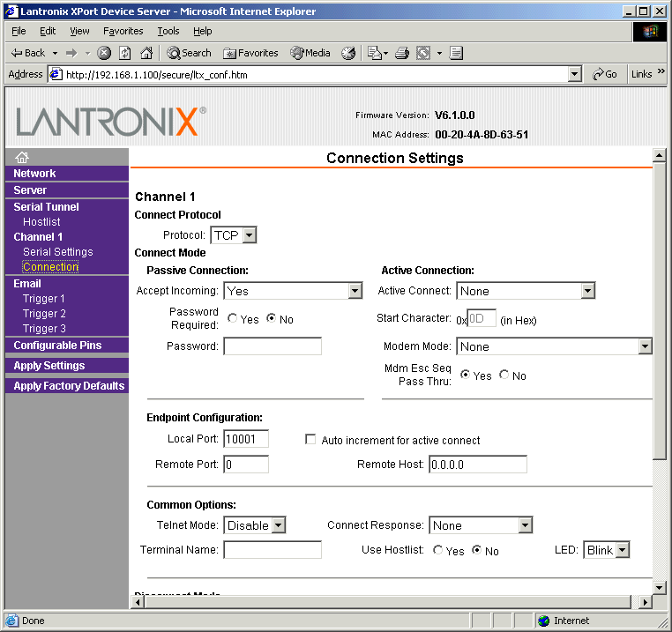
Task: Select Mdm Esc Seq Pass Thru No
Action: pyautogui.click(x=504, y=375)
